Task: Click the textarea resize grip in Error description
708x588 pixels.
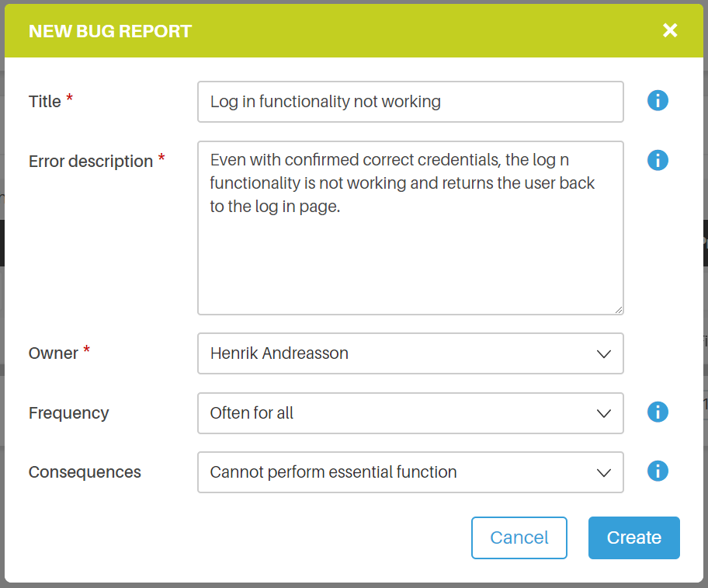Action: [619, 309]
